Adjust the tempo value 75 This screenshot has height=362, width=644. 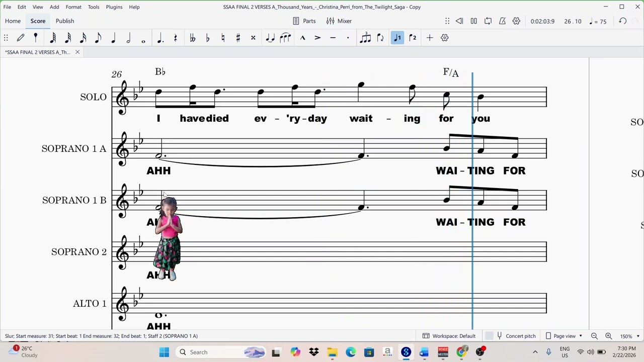click(x=598, y=22)
